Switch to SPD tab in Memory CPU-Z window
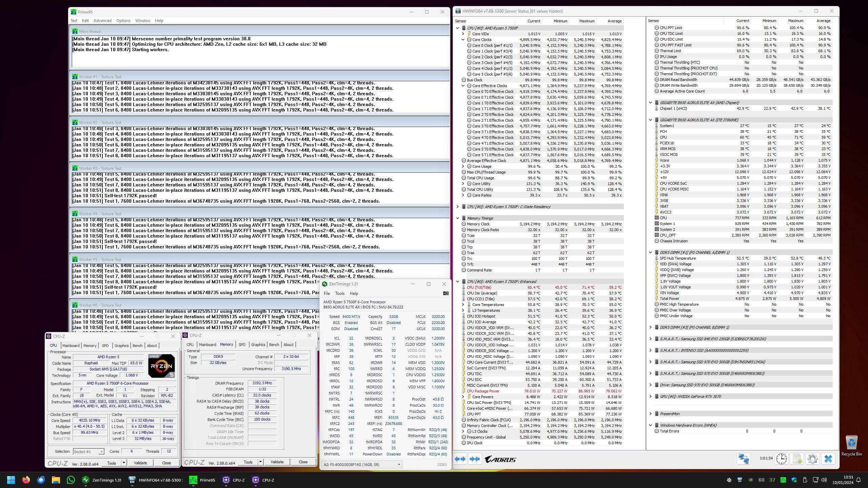868x488 pixels. coord(242,345)
